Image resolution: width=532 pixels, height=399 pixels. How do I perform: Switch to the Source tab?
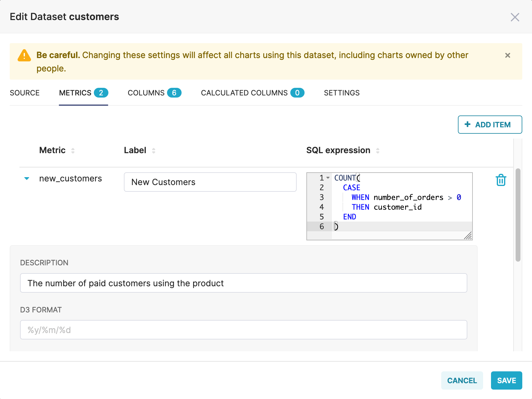click(25, 93)
